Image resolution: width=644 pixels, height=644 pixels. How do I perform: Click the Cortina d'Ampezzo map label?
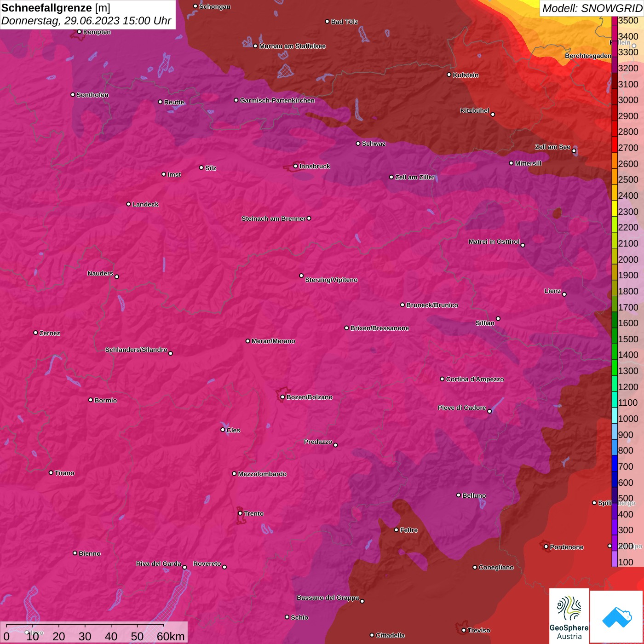pyautogui.click(x=475, y=379)
